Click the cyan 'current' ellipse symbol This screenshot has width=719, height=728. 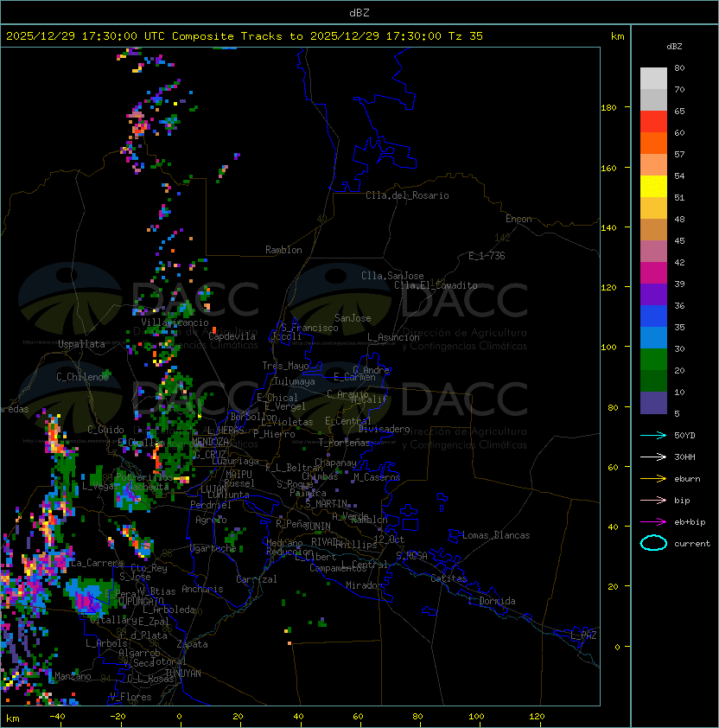tap(653, 543)
